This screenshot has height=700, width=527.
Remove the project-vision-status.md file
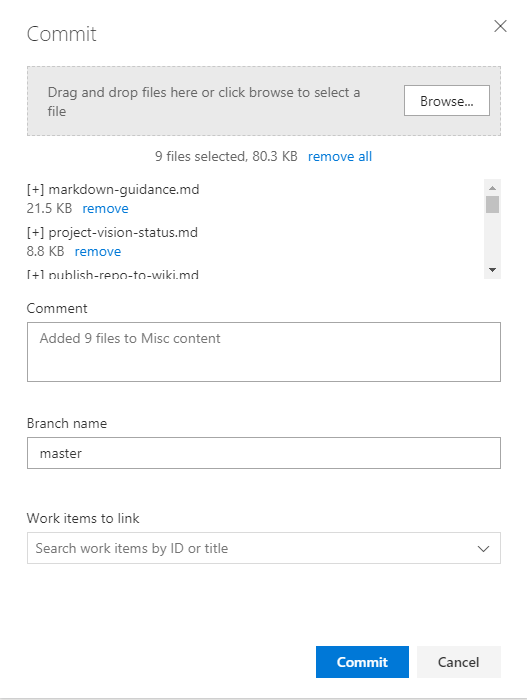(98, 251)
